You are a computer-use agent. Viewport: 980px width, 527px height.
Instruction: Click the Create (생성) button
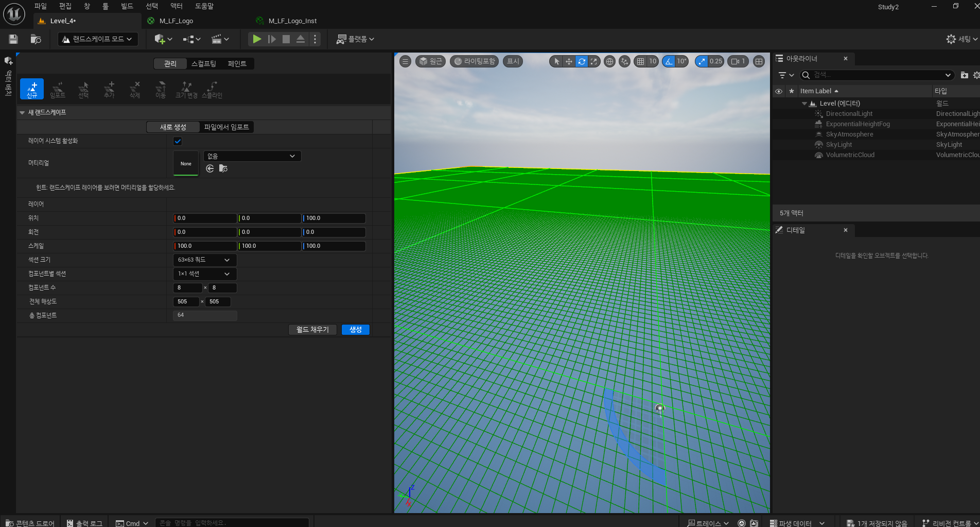pyautogui.click(x=356, y=330)
